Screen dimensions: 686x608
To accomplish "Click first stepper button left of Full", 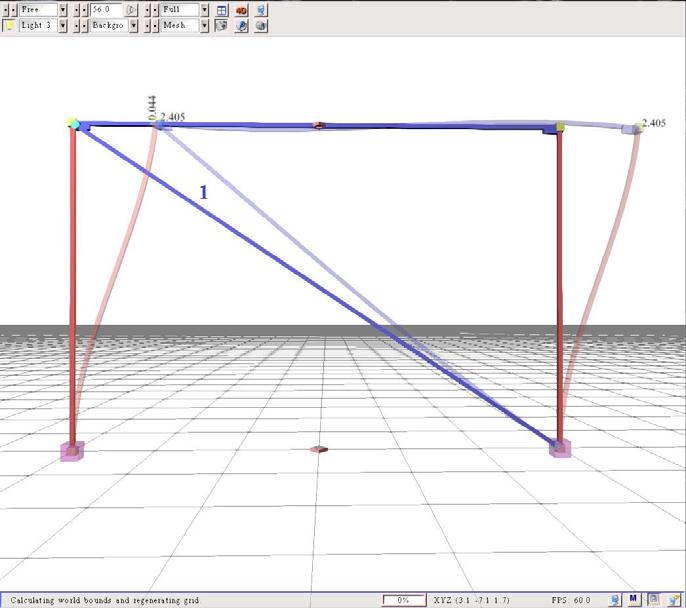I will click(x=147, y=9).
